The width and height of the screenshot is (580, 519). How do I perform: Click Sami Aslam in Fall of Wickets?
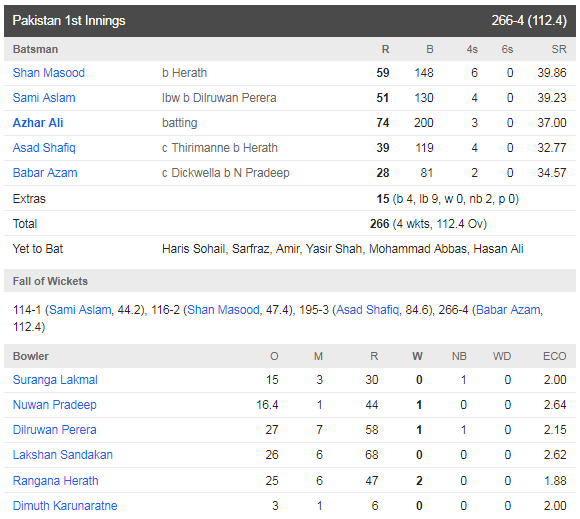click(80, 310)
